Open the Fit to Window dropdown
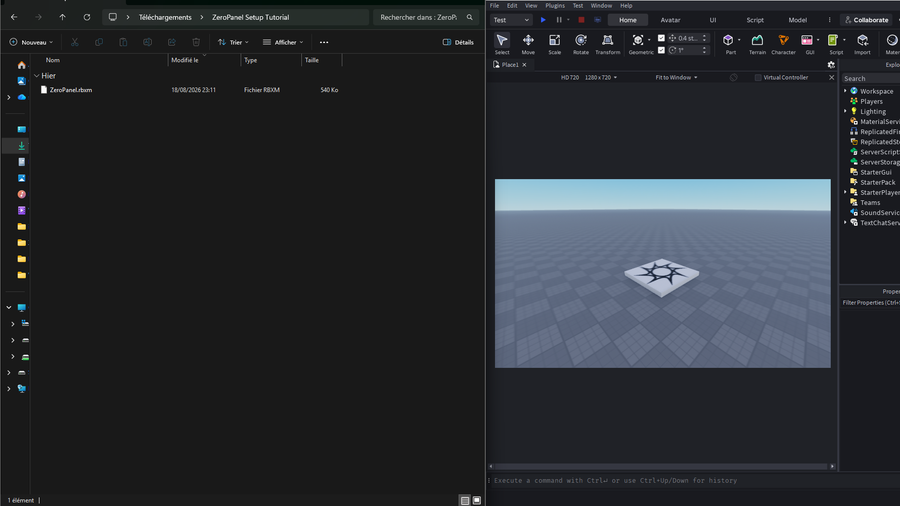Image resolution: width=900 pixels, height=506 pixels. 676,77
